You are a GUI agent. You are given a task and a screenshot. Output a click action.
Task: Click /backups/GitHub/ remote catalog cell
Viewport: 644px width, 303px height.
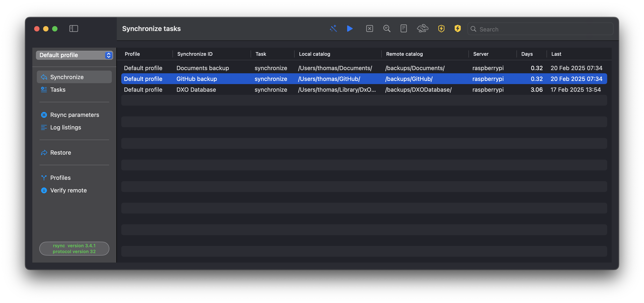pyautogui.click(x=409, y=79)
